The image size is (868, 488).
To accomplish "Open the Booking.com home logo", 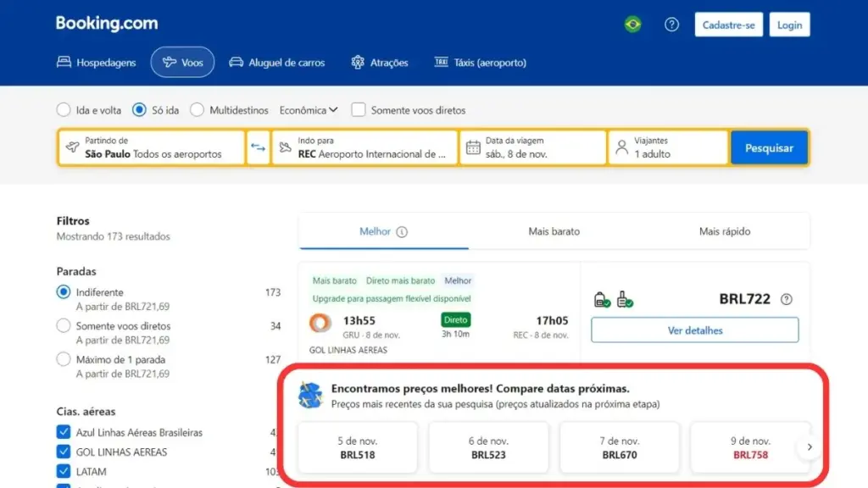I will (107, 23).
